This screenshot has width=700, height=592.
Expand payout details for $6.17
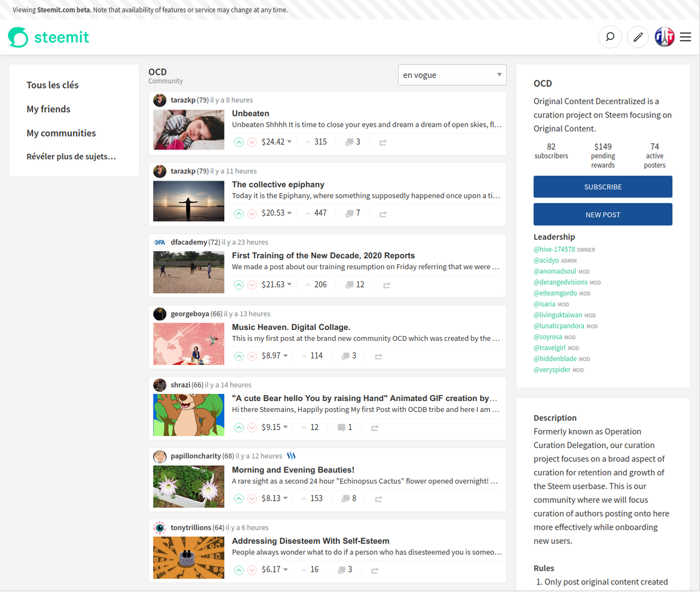[x=275, y=570]
